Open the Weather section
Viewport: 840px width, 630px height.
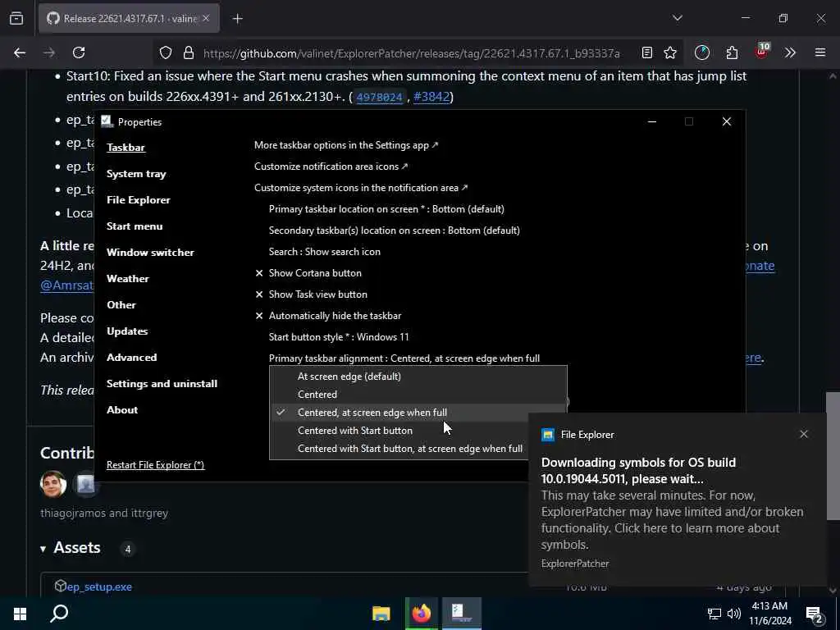click(x=127, y=279)
